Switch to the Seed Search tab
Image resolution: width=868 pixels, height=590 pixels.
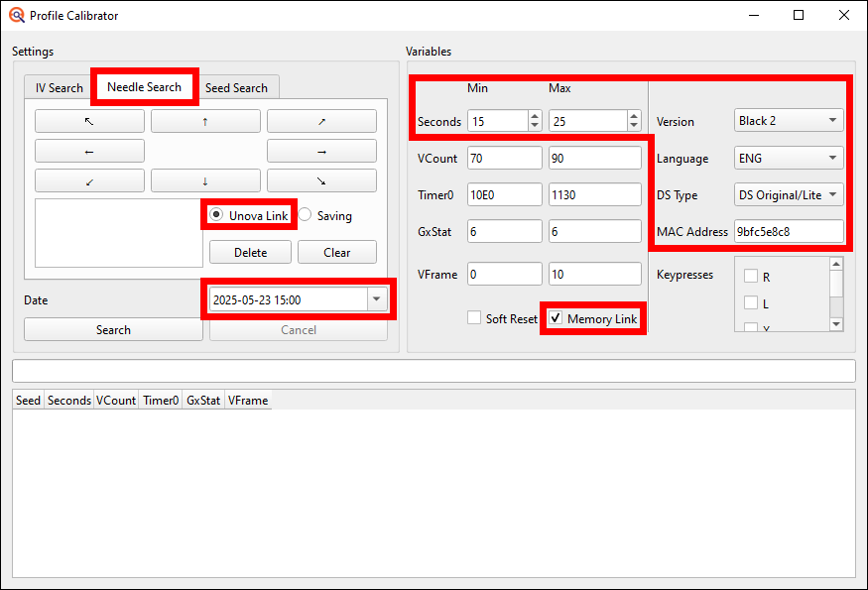click(x=237, y=87)
